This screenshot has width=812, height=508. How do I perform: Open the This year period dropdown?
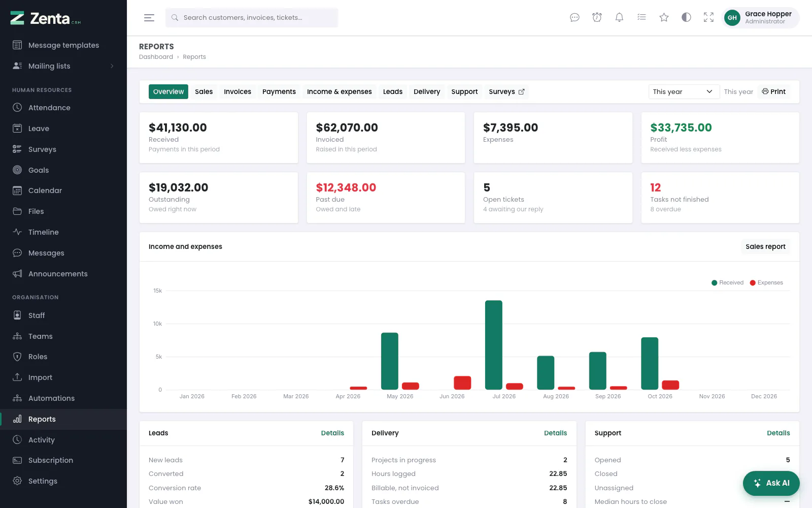684,91
